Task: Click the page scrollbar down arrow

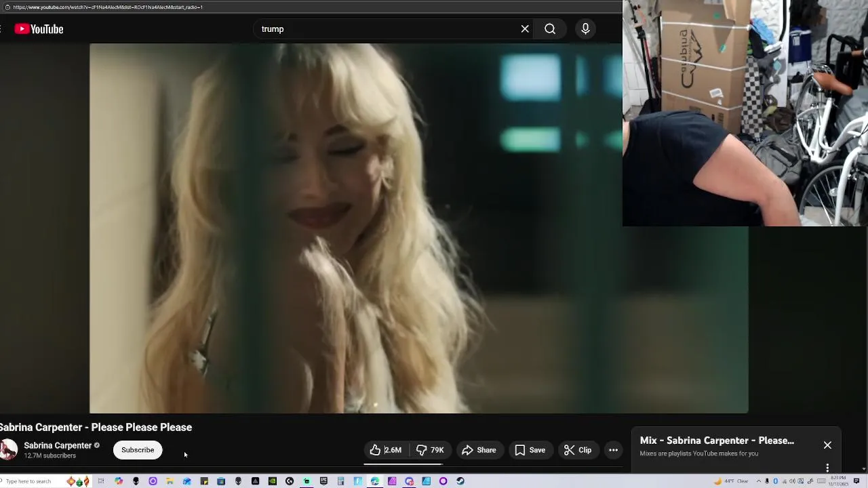Action: [x=864, y=468]
